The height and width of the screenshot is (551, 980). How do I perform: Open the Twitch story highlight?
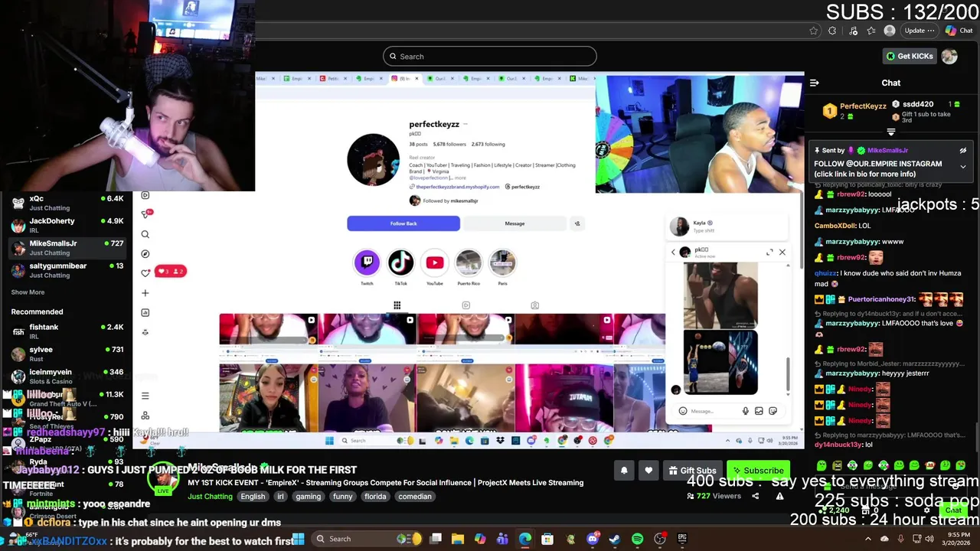pos(367,262)
